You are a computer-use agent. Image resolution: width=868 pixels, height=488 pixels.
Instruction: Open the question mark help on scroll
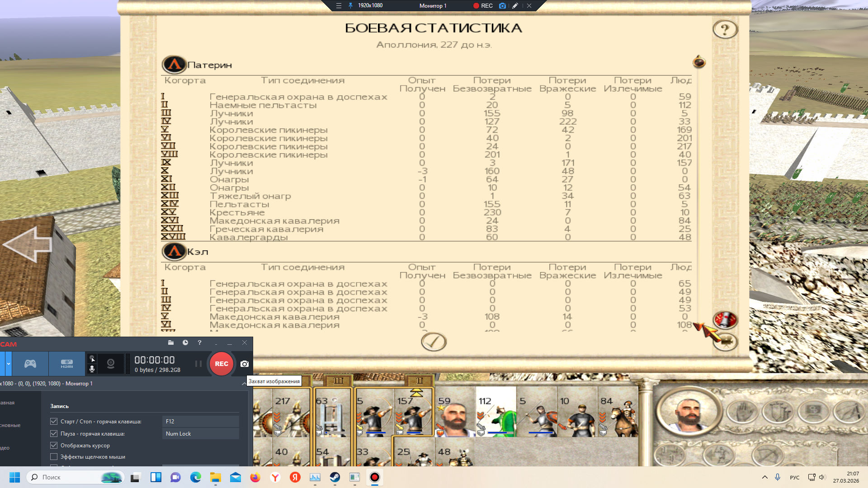[725, 29]
